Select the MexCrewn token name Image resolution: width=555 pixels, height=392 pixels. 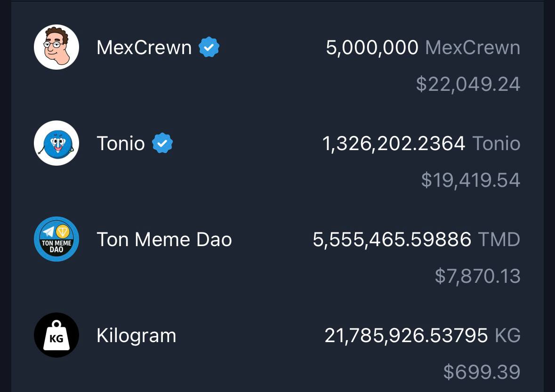[144, 48]
